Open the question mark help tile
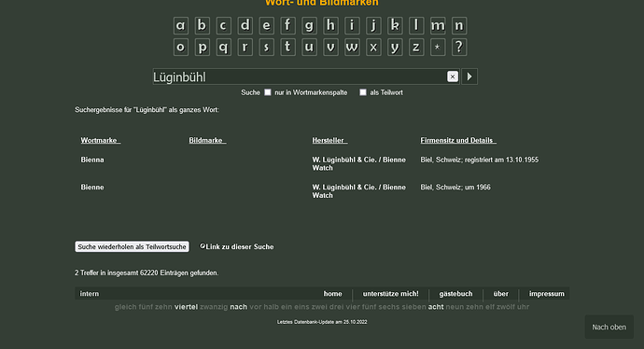Image resolution: width=644 pixels, height=349 pixels. point(459,47)
